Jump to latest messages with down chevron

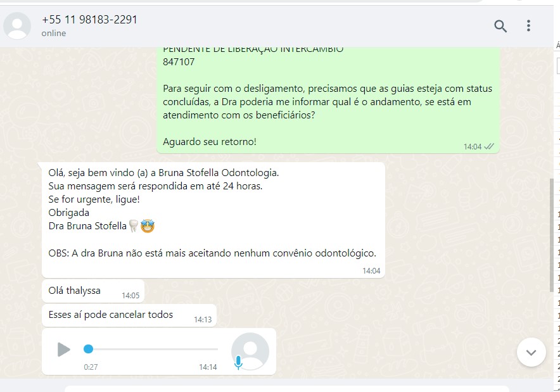coord(531,352)
